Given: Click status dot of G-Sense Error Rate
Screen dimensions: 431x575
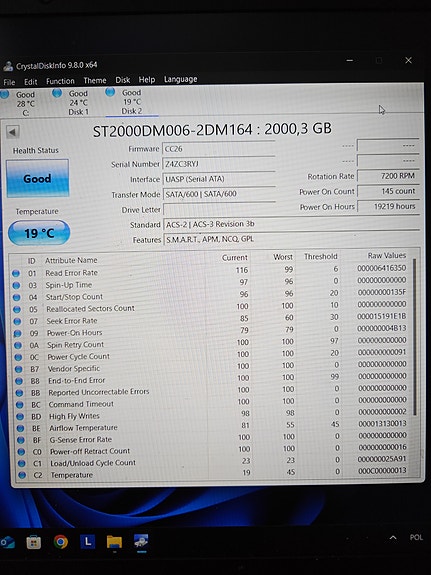Looking at the screenshot, I should pyautogui.click(x=21, y=440).
